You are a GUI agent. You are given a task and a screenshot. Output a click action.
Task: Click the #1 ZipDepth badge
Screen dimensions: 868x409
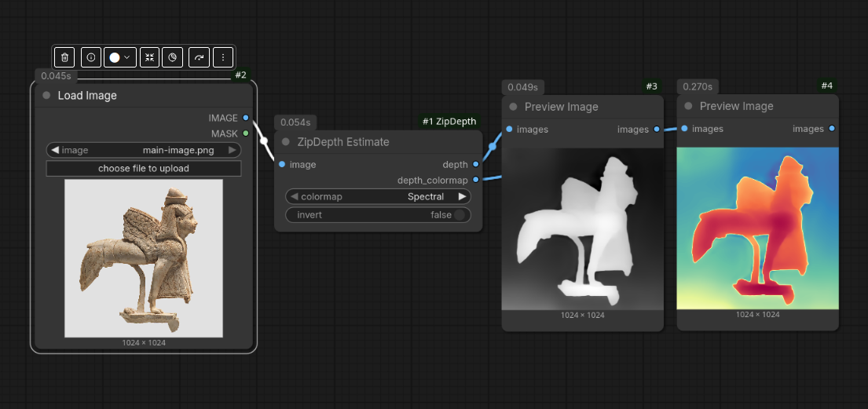pos(449,122)
